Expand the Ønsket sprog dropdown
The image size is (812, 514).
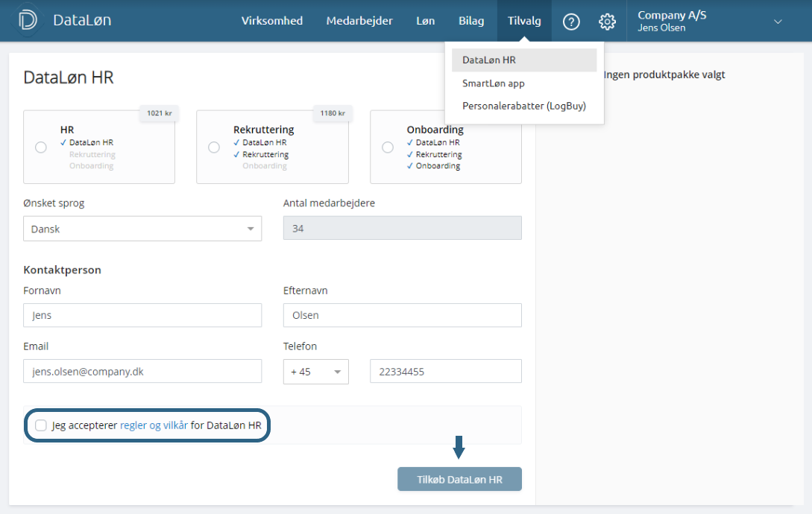(x=142, y=229)
